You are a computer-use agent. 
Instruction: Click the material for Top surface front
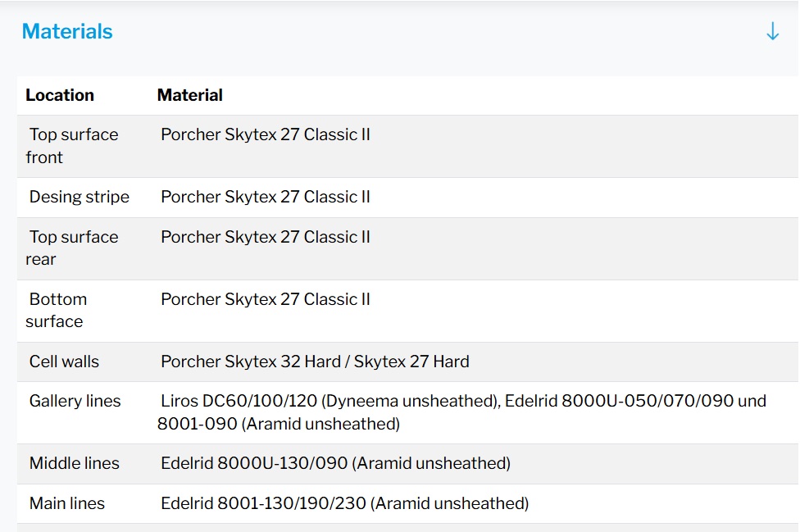point(266,134)
